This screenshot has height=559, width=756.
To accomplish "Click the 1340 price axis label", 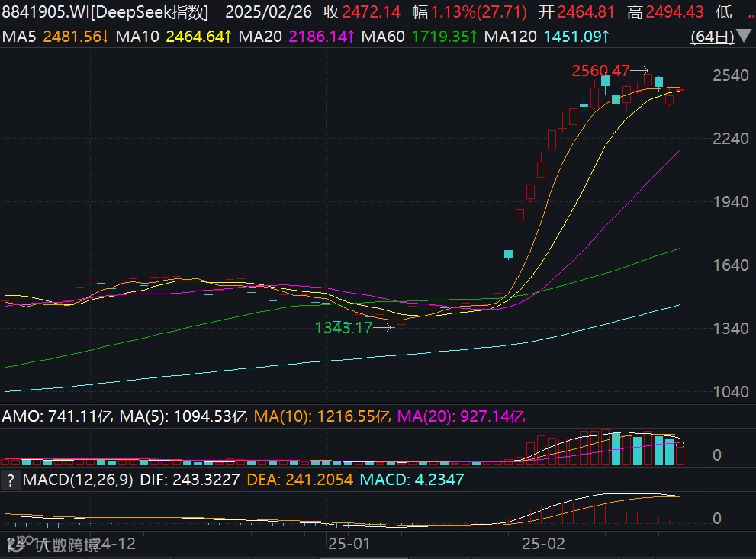I will point(731,328).
